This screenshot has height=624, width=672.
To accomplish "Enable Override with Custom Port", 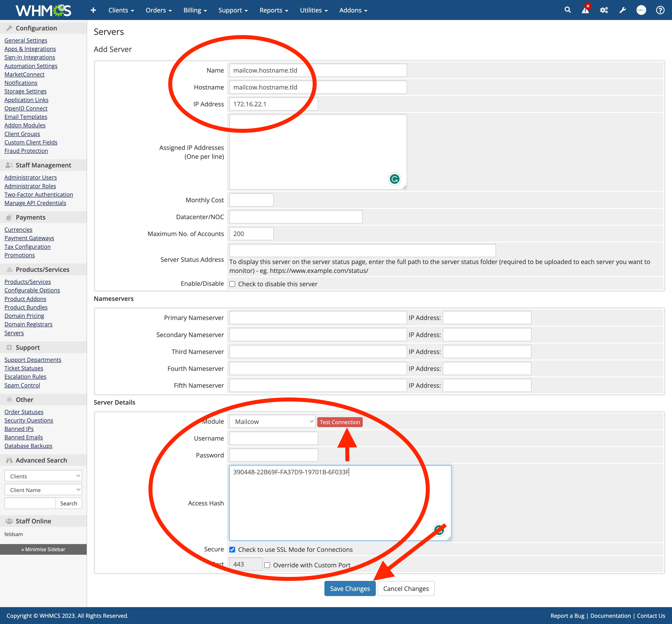I will (x=267, y=565).
